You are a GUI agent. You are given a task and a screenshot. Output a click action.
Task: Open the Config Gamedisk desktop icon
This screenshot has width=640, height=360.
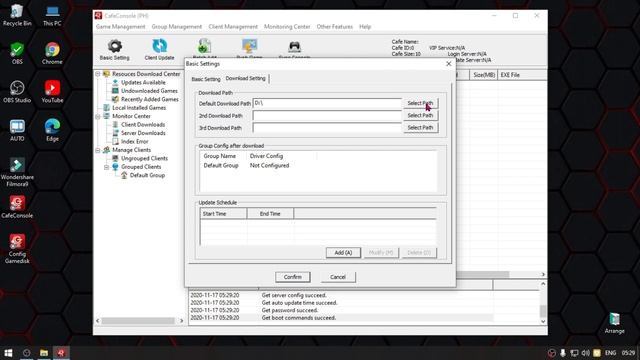tap(17, 249)
